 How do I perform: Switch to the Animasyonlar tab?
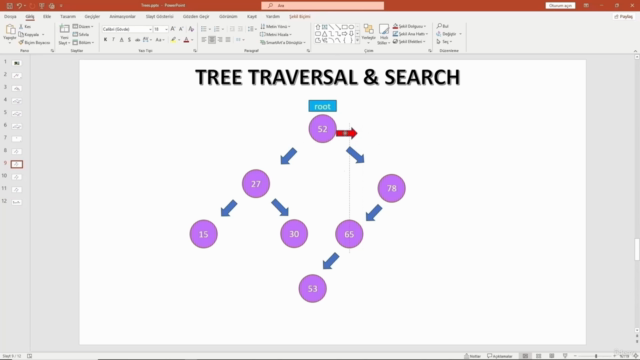point(122,17)
